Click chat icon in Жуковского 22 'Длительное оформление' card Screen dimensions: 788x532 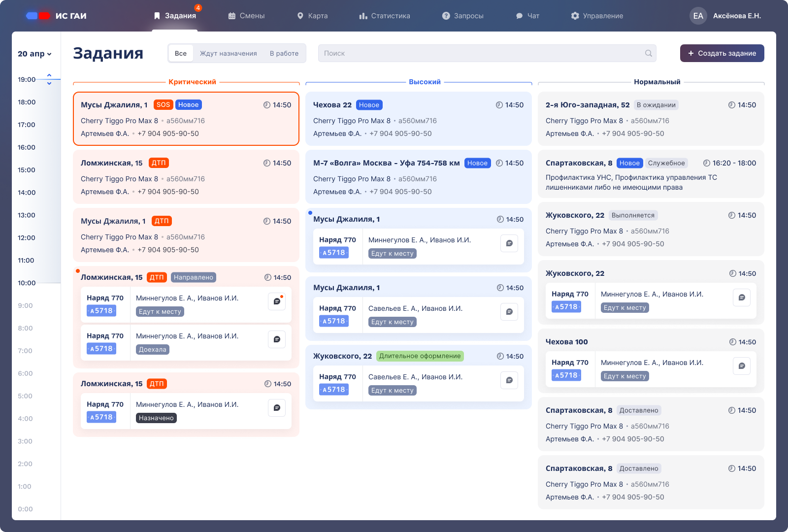pos(509,380)
